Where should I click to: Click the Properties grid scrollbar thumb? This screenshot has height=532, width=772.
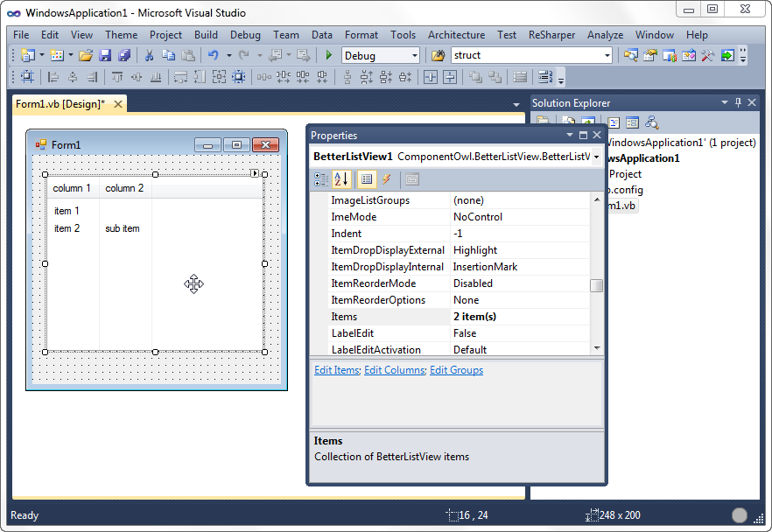coord(596,285)
